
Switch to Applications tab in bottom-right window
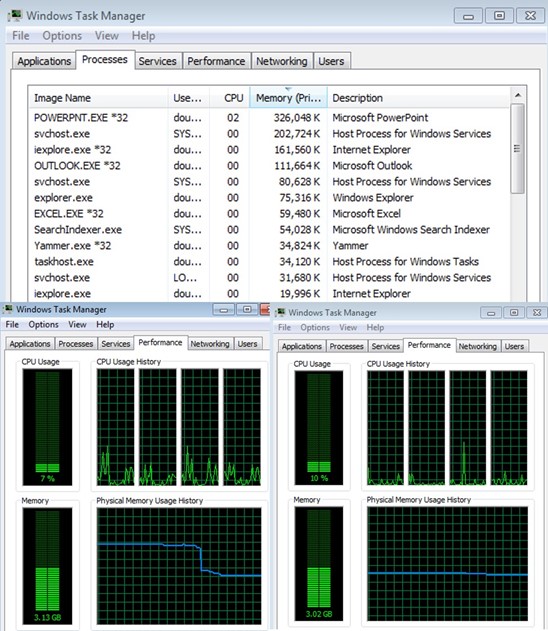click(x=302, y=346)
